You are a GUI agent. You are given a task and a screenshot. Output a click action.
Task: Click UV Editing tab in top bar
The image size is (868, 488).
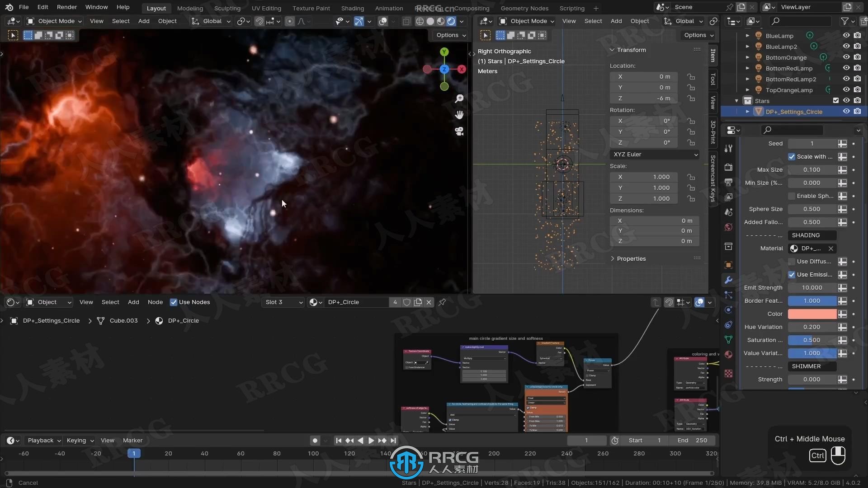tap(266, 8)
